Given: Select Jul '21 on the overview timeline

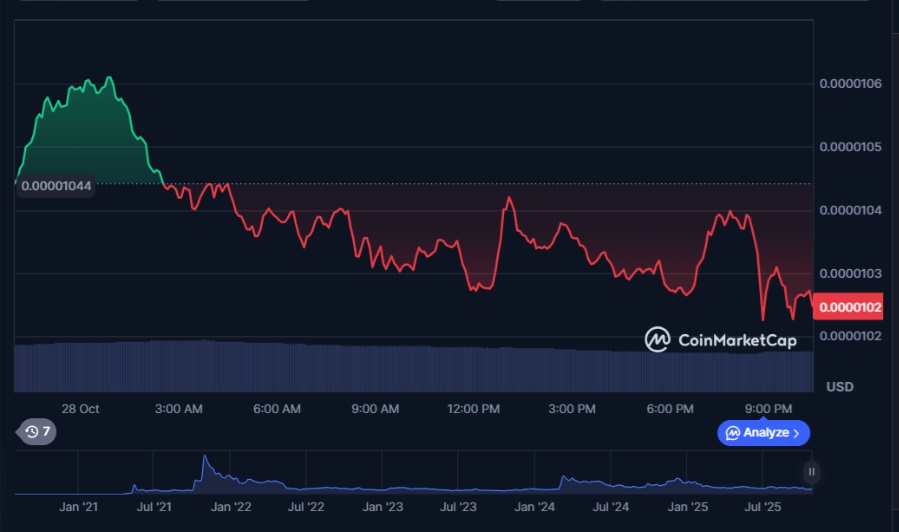Looking at the screenshot, I should [154, 507].
